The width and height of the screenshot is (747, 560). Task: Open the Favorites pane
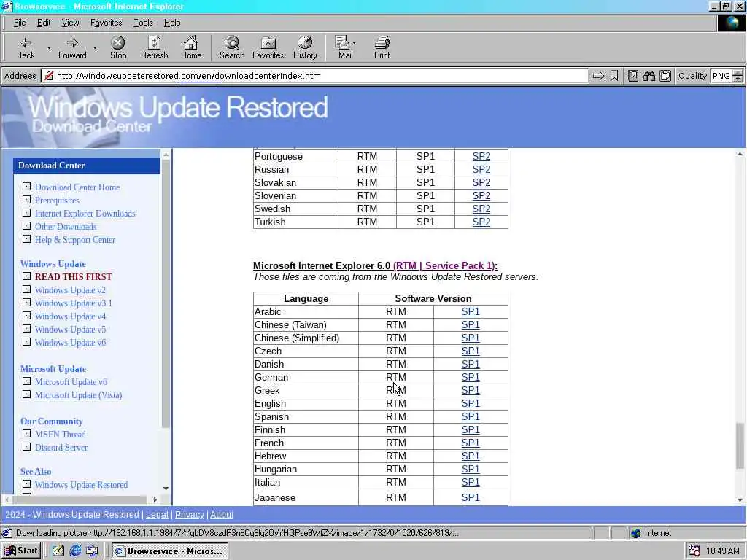pos(268,47)
